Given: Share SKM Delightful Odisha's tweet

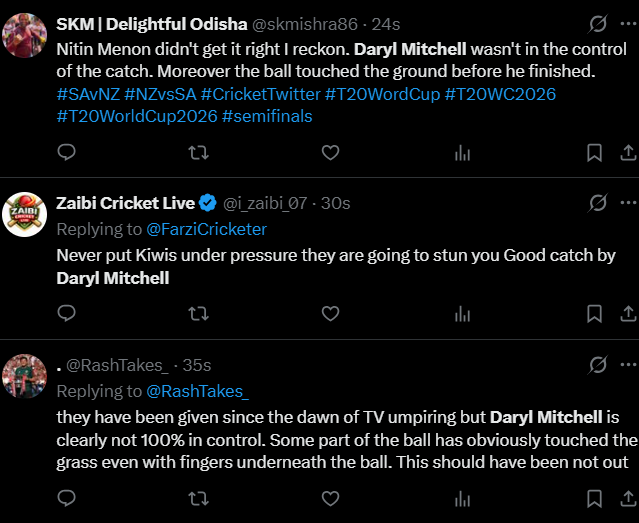Looking at the screenshot, I should click(x=628, y=152).
